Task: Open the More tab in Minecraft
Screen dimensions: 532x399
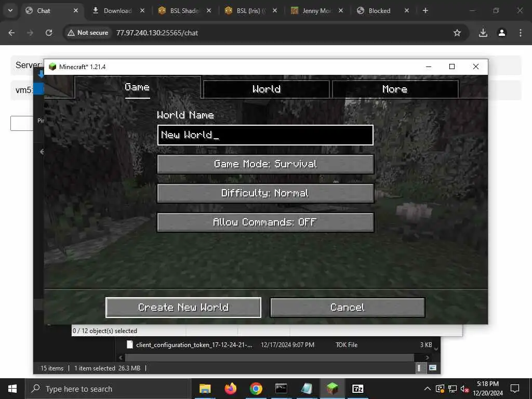Action: 395,89
